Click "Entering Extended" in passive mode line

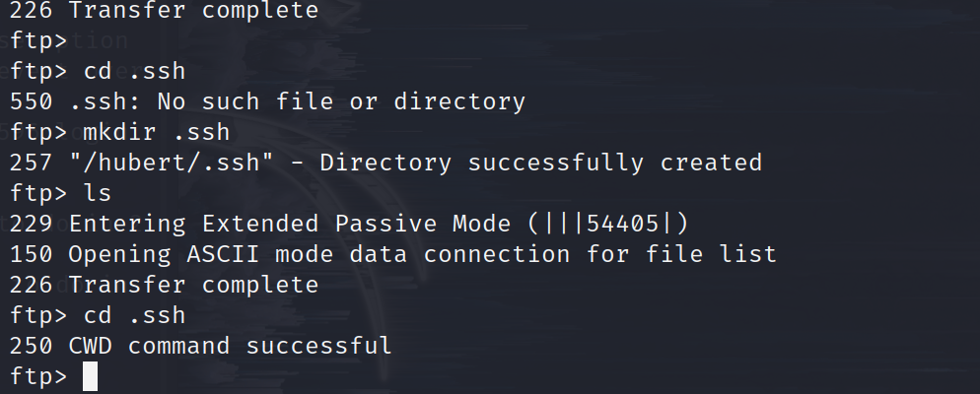(x=194, y=224)
